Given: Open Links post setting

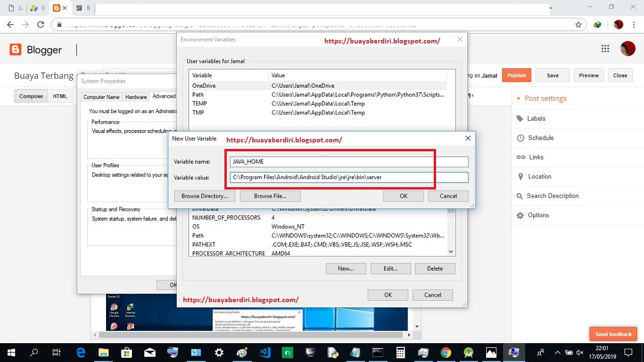Looking at the screenshot, I should click(530, 157).
